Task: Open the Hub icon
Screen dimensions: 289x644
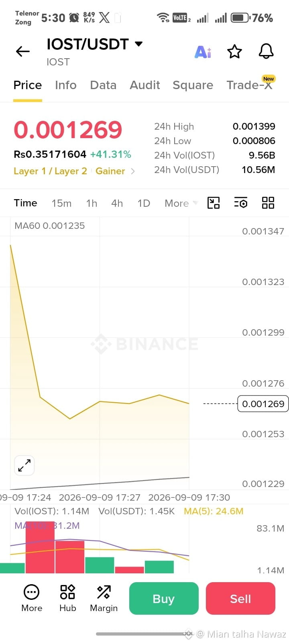Action: [67, 598]
